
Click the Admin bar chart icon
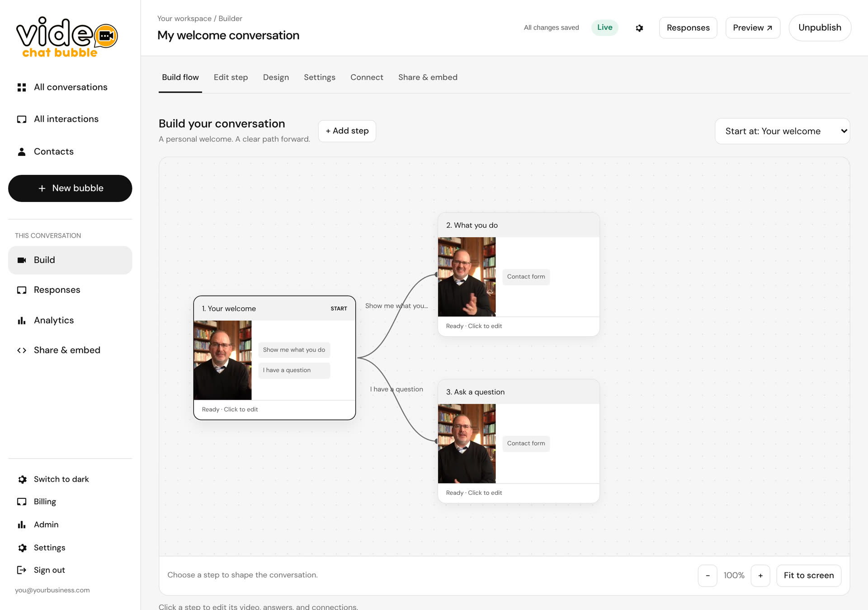[x=22, y=525]
